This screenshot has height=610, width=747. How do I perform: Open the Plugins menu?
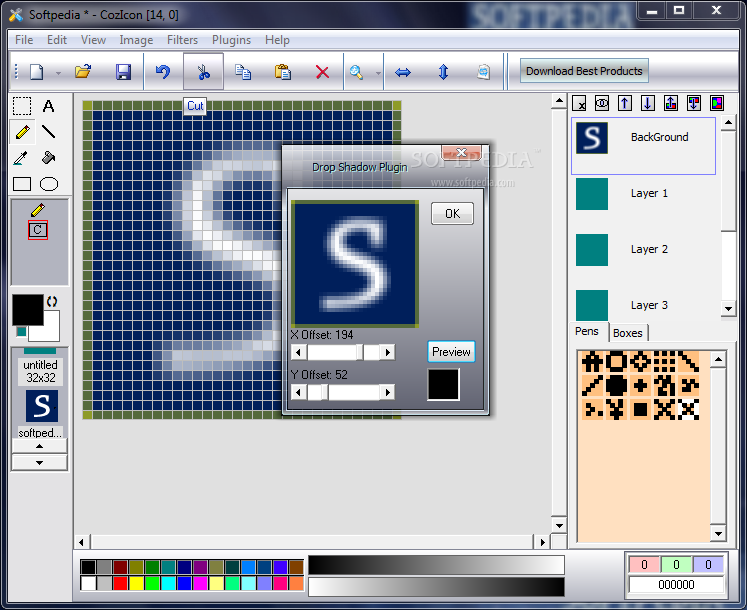pyautogui.click(x=232, y=40)
